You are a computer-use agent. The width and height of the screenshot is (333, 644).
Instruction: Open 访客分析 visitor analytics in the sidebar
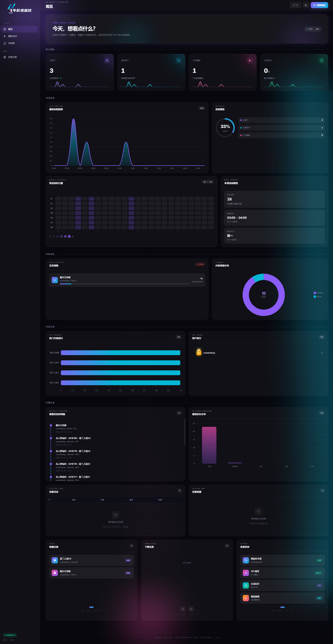point(20,57)
